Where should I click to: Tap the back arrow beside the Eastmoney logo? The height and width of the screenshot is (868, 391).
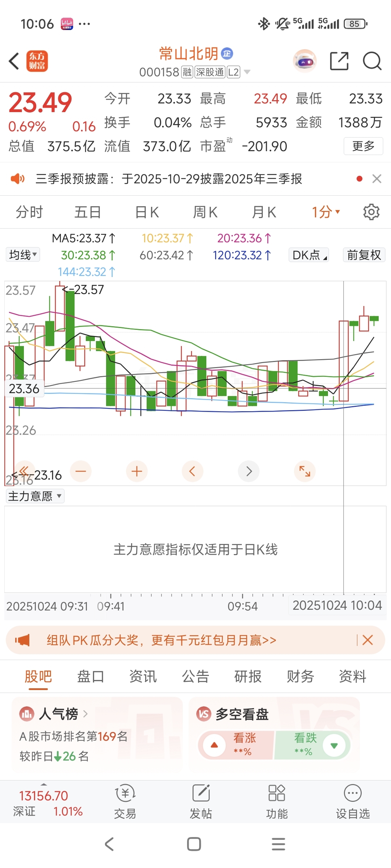pyautogui.click(x=14, y=61)
